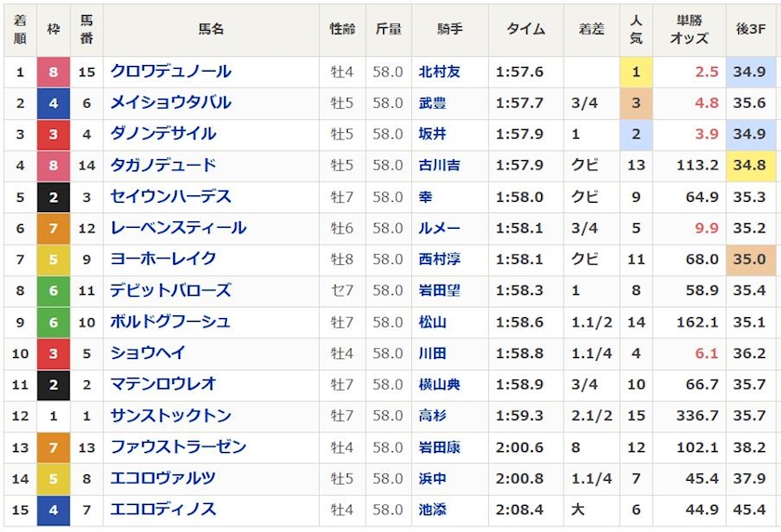The height and width of the screenshot is (532, 781).
Task: Open ダノンデサイル horse page
Action: [164, 134]
